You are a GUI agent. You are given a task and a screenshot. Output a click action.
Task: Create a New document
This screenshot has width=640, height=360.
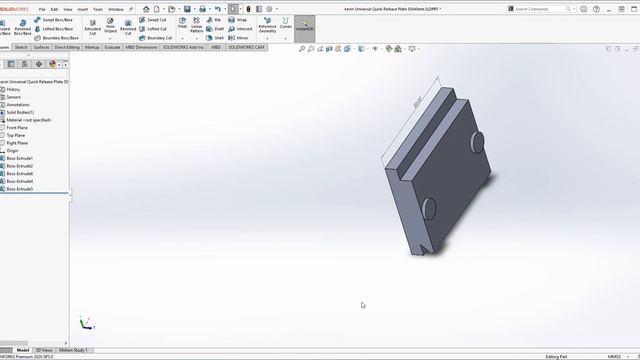point(157,9)
